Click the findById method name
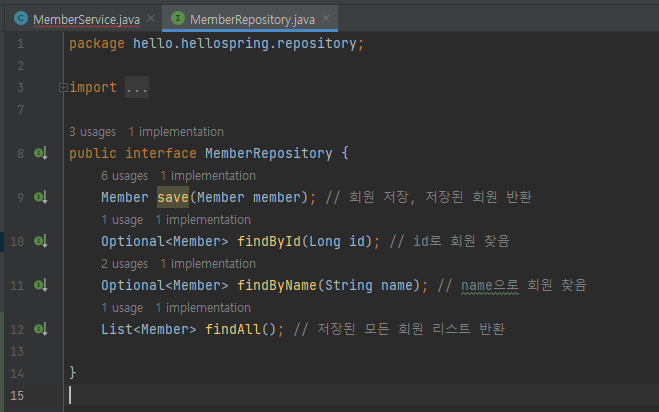 pos(269,241)
